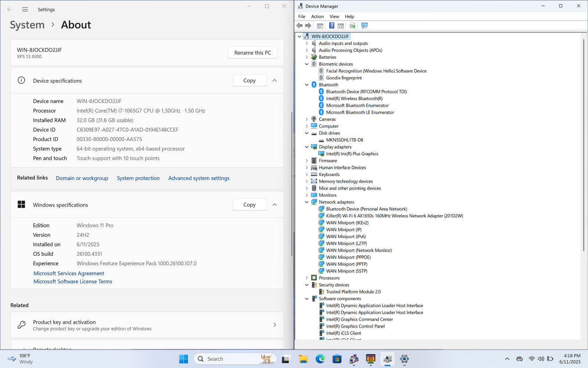Select Intel(R) Graphics Command Center component
588x368 pixels.
point(359,319)
